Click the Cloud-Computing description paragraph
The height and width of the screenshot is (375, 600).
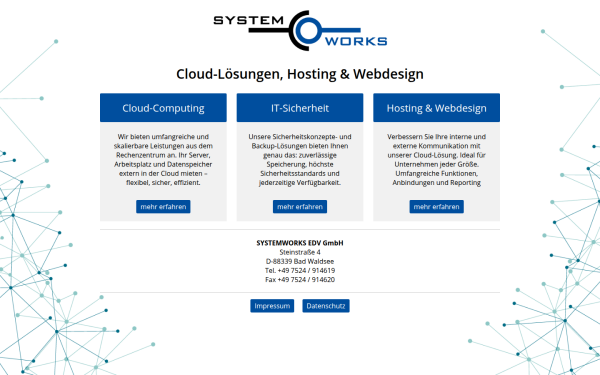[163, 160]
